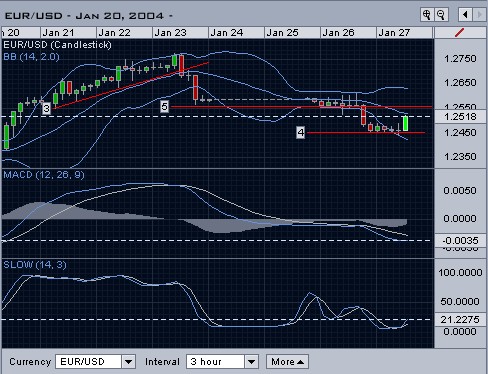The image size is (488, 374).
Task: Select the Jan 23 date header
Action: pyautogui.click(x=180, y=33)
